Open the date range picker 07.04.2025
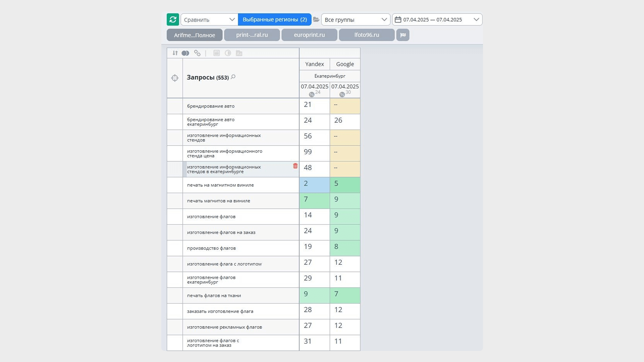Viewport: 644px width, 362px height. click(x=437, y=19)
